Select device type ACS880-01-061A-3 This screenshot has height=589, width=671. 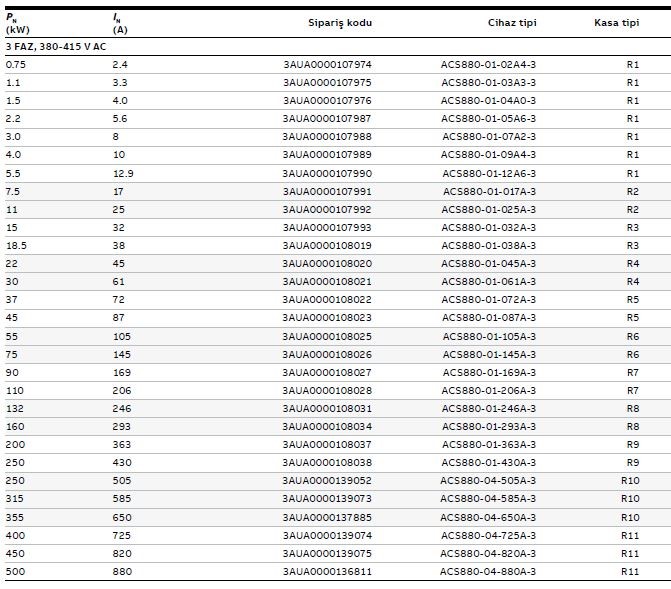[x=488, y=281]
